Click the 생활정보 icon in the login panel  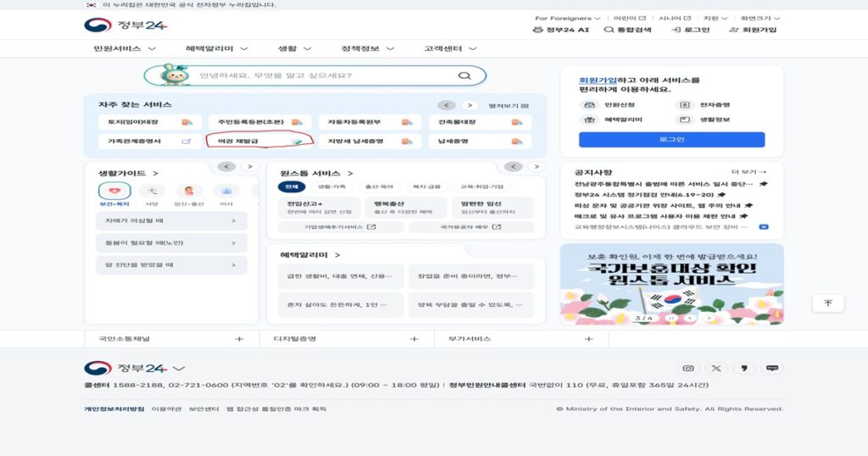[x=685, y=120]
